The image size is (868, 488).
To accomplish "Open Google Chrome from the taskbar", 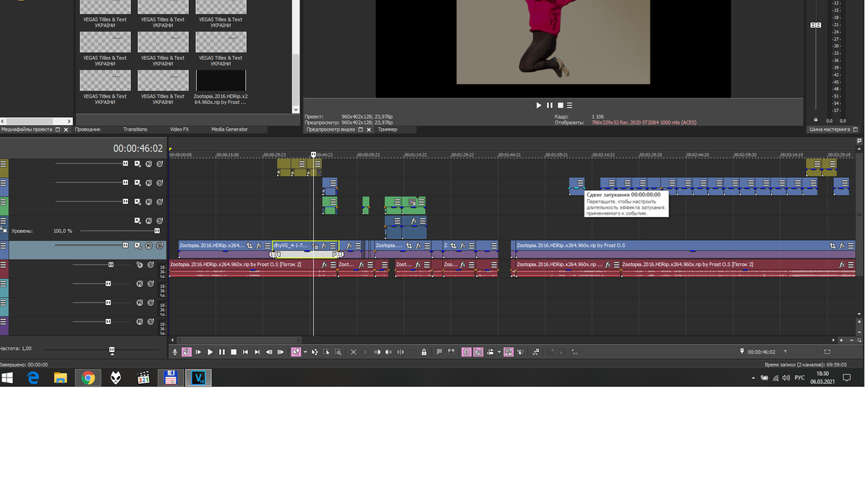I will click(88, 377).
